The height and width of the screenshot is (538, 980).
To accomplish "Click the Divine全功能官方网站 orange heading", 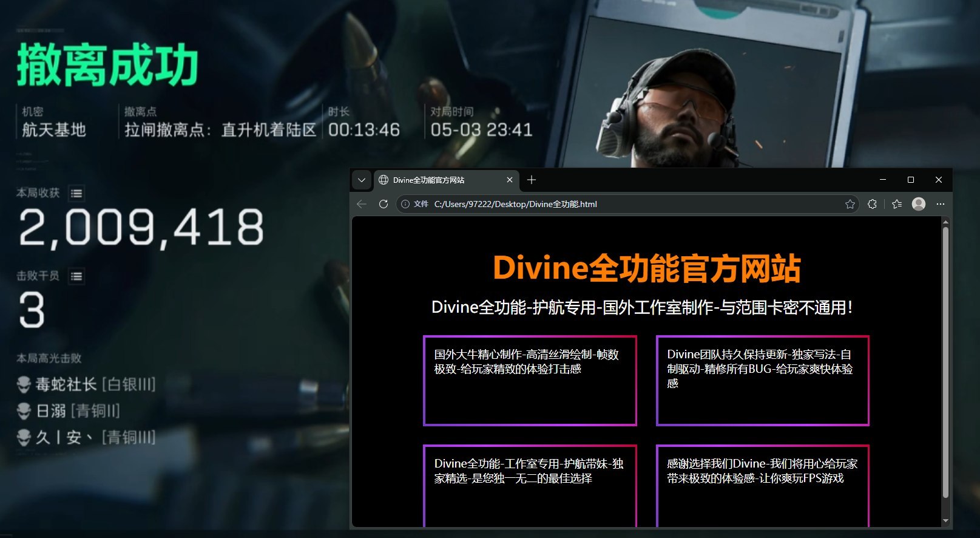I will coord(646,268).
